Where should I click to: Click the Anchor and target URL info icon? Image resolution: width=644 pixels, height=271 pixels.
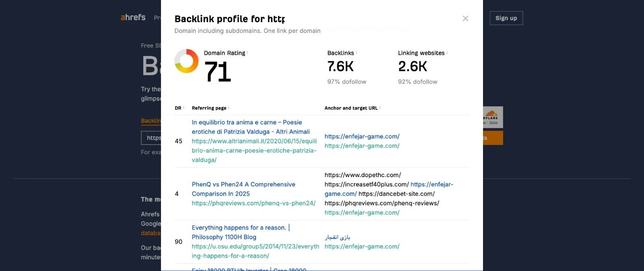tap(380, 108)
